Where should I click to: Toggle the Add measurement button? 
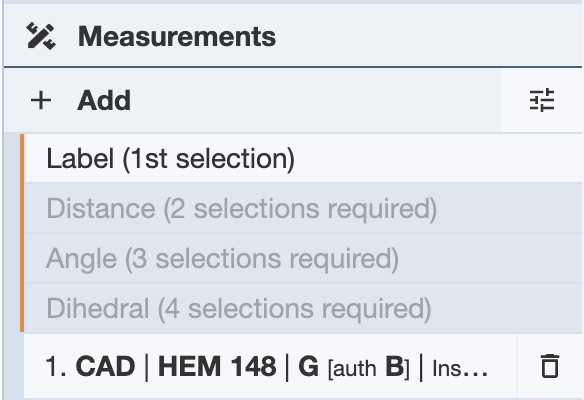[253, 101]
